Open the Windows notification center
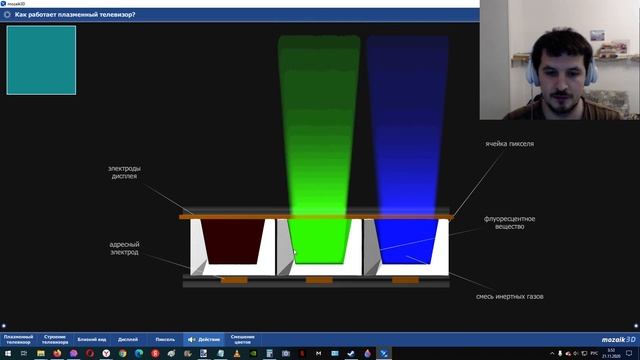The width and height of the screenshot is (640, 360). 629,353
